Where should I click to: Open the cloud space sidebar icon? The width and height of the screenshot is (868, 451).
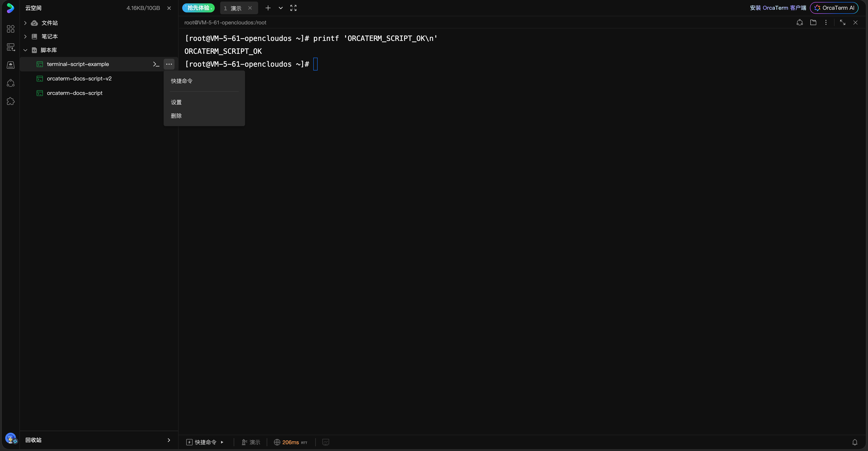point(10,65)
